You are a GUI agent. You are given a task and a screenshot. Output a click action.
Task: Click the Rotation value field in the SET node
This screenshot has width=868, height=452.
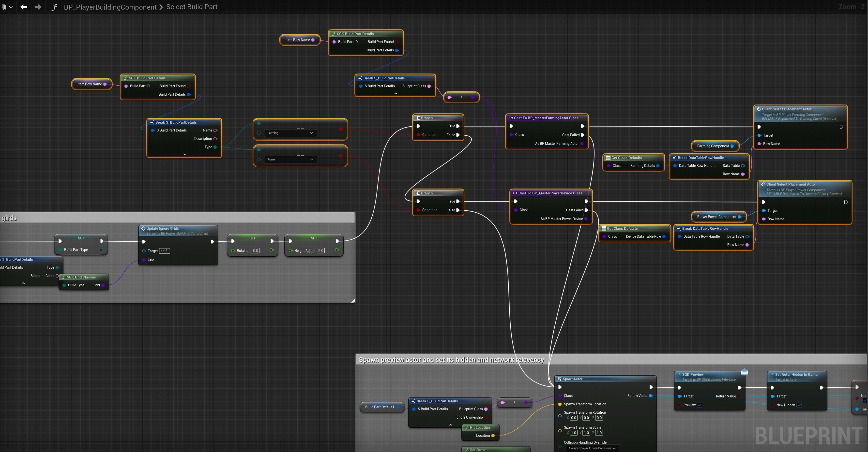tap(256, 251)
